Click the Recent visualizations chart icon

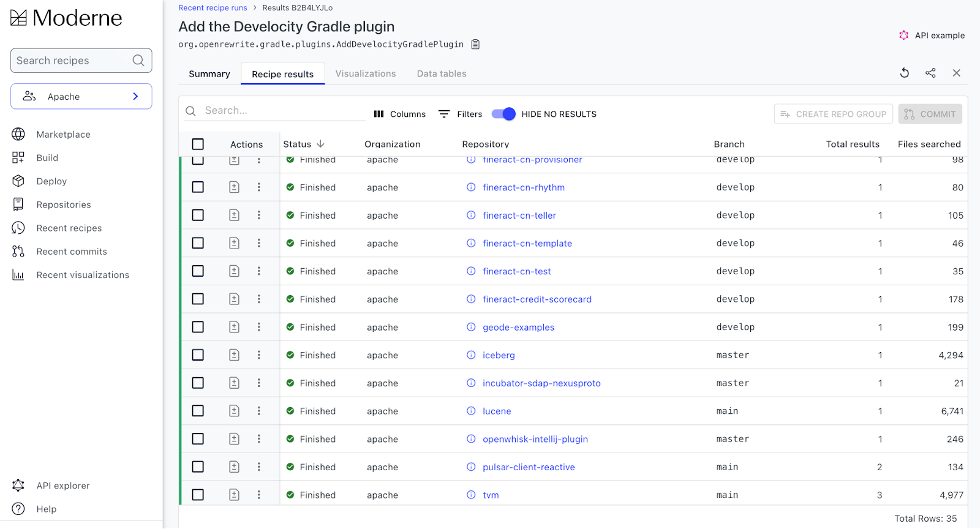coord(18,275)
